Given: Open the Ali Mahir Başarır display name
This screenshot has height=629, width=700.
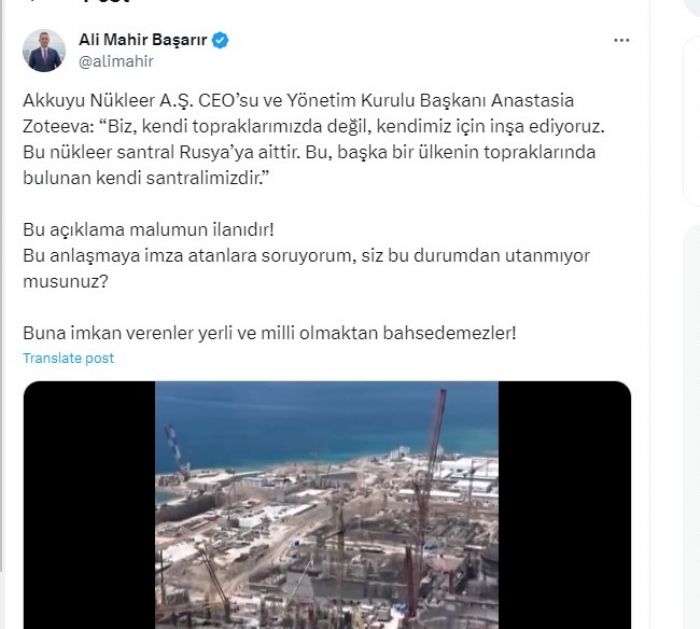Looking at the screenshot, I should coord(143,40).
